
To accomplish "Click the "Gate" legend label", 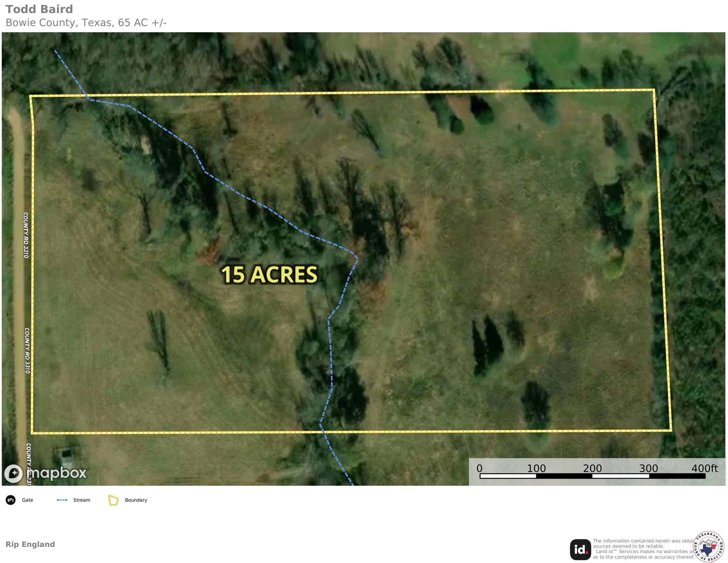I will (27, 500).
